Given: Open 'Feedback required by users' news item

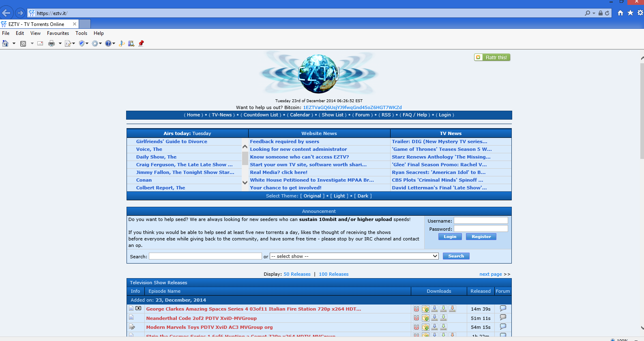Looking at the screenshot, I should 284,142.
